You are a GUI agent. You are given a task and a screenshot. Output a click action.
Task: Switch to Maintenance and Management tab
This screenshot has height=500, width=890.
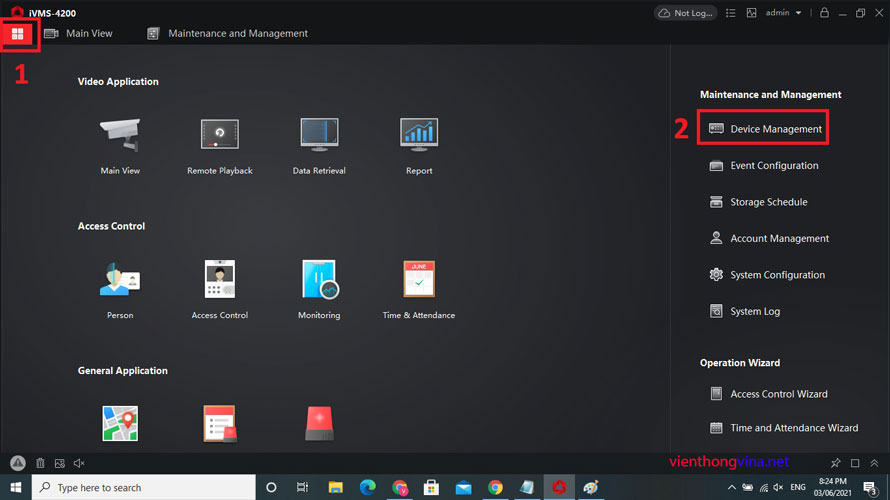[x=228, y=33]
